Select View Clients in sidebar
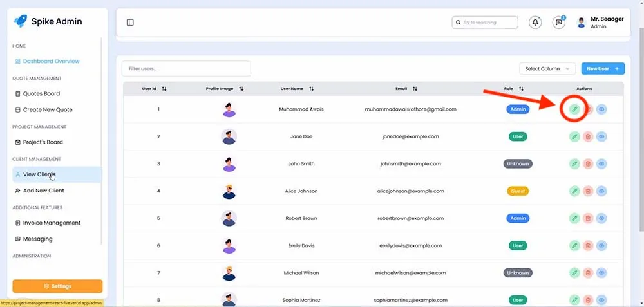Screen dimensions: 644x307 click(57, 174)
